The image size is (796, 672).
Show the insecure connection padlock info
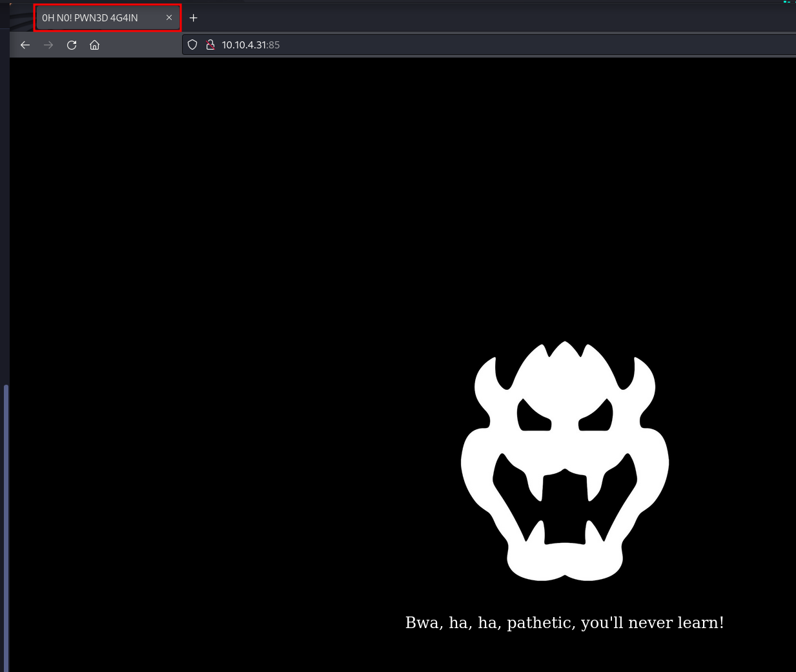click(210, 45)
